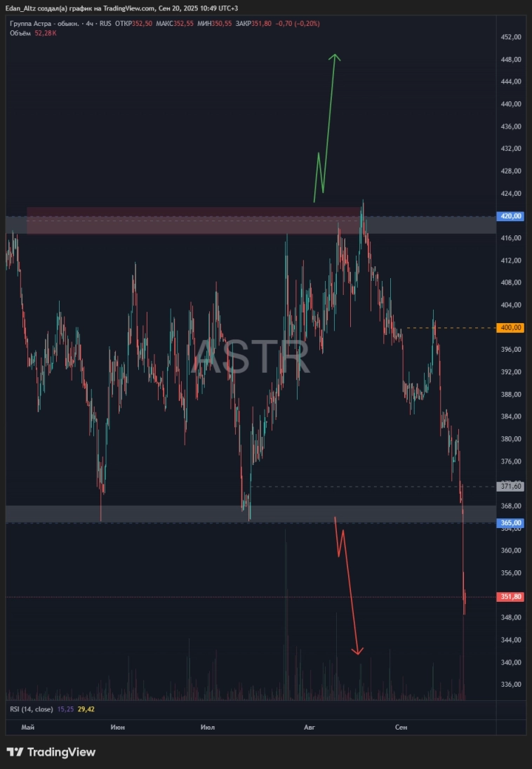Select the gray 371,60 price label
The height and width of the screenshot is (769, 532).
(x=510, y=486)
